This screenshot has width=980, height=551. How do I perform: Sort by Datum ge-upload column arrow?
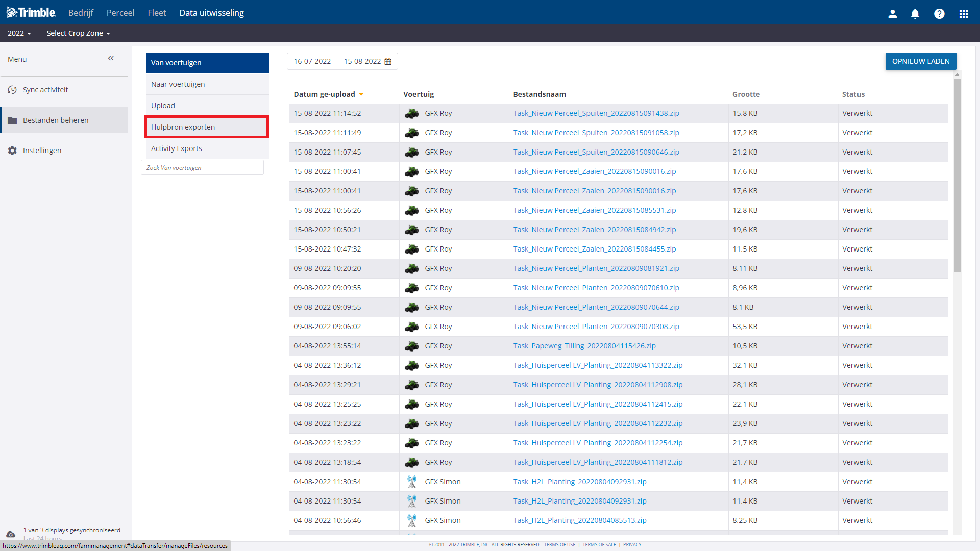(x=361, y=95)
